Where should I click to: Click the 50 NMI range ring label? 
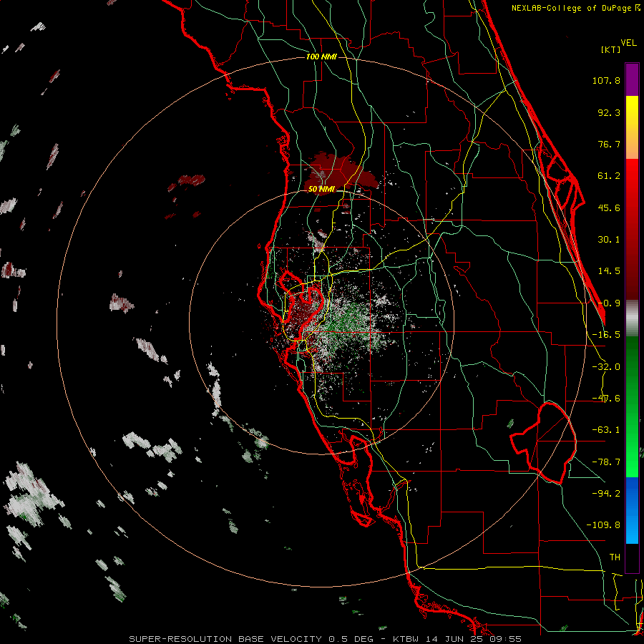[x=321, y=190]
